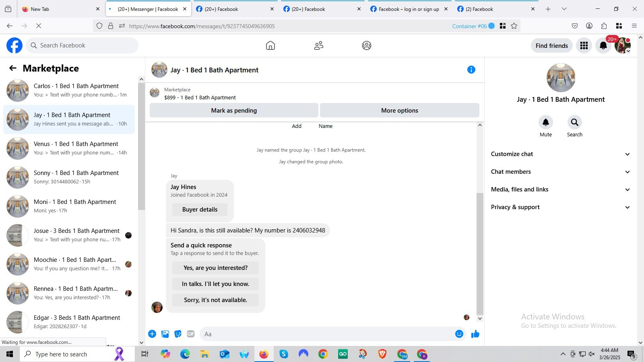The height and width of the screenshot is (362, 644).
Task: Choose a GIF from the GIF icon
Action: click(191, 334)
